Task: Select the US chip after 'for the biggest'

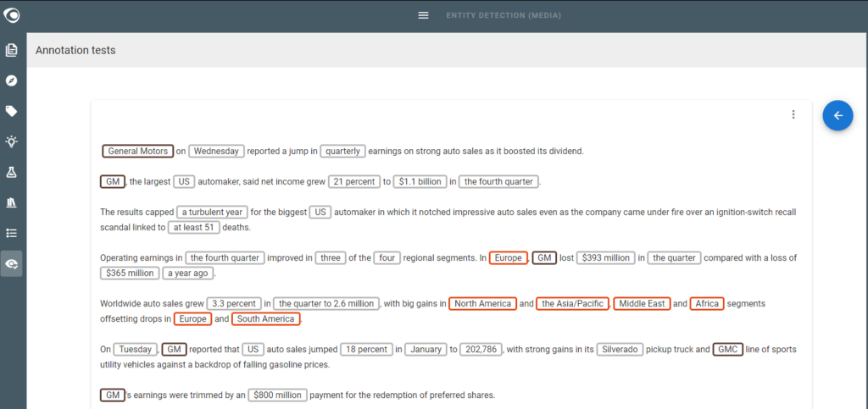Action: 320,213
